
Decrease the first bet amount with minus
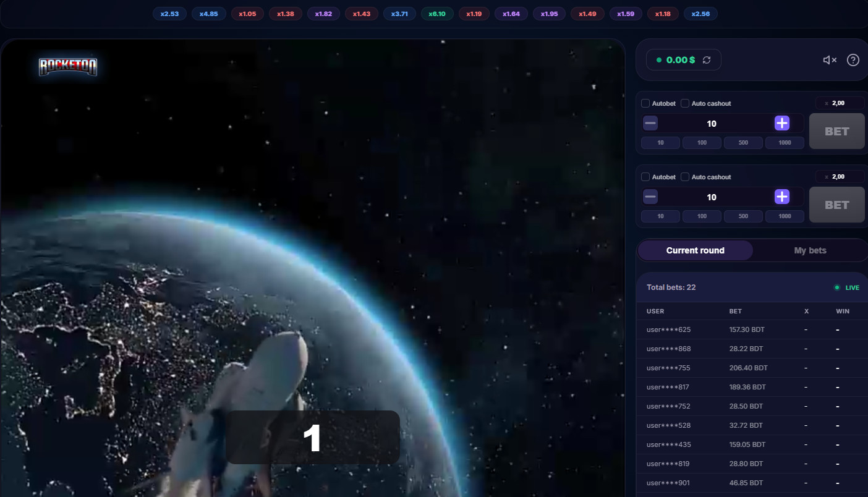point(650,123)
